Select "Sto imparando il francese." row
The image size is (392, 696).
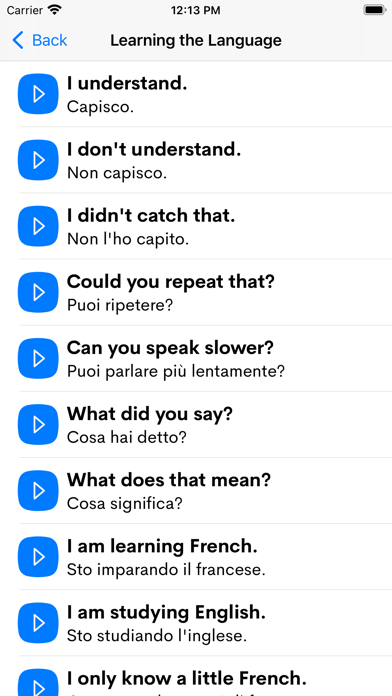tap(196, 557)
